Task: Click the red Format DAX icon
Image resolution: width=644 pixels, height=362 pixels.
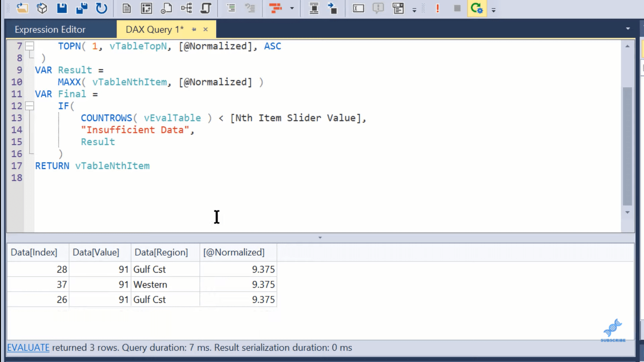Action: tap(275, 8)
